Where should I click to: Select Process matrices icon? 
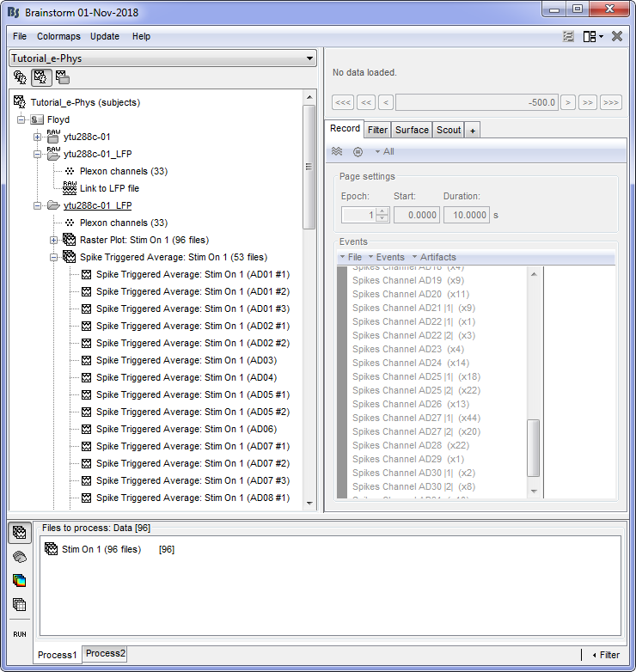point(19,604)
